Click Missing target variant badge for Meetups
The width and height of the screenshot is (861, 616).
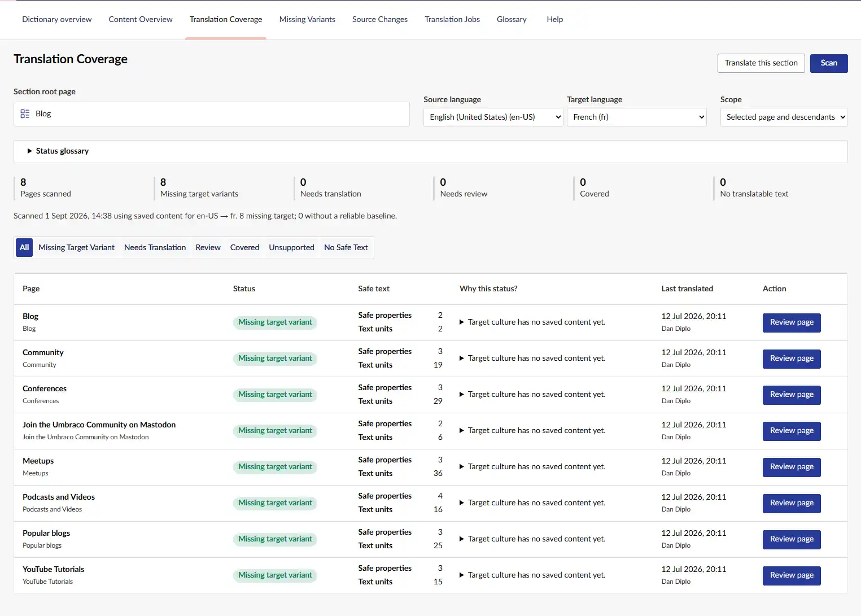(275, 467)
